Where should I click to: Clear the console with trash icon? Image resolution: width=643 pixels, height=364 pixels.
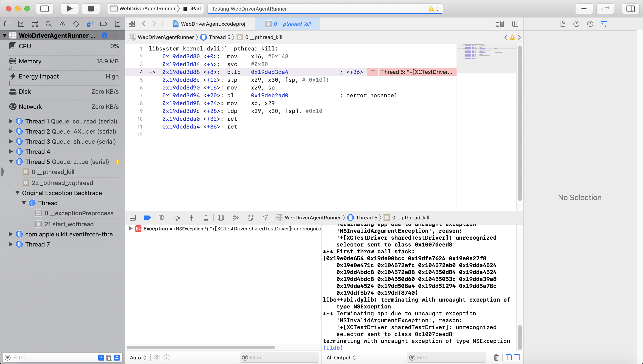[496, 358]
